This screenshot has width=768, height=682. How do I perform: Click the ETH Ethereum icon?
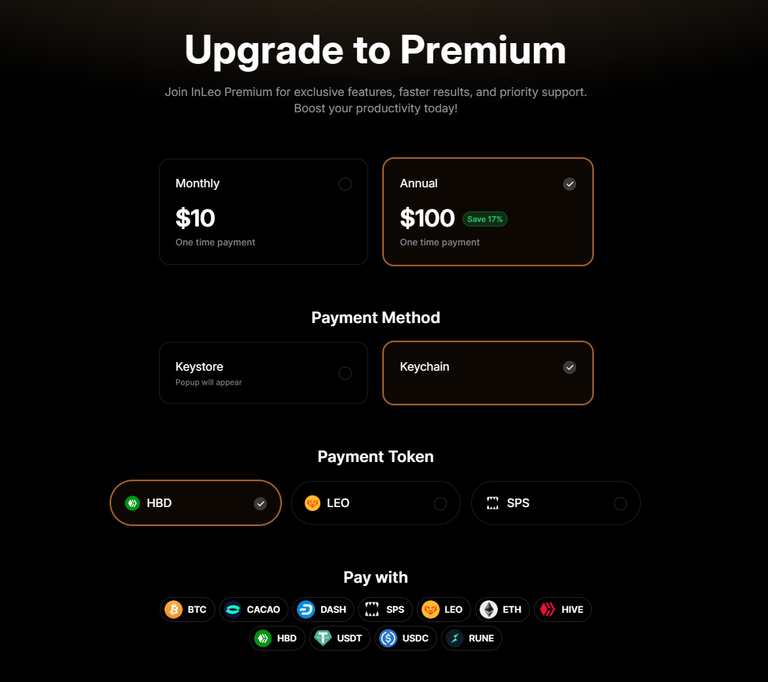(488, 609)
